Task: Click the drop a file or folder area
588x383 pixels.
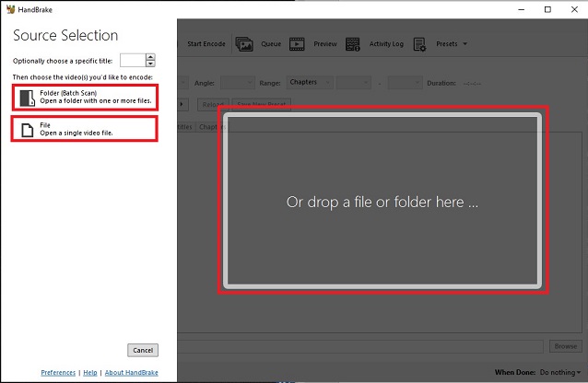Action: [x=382, y=201]
